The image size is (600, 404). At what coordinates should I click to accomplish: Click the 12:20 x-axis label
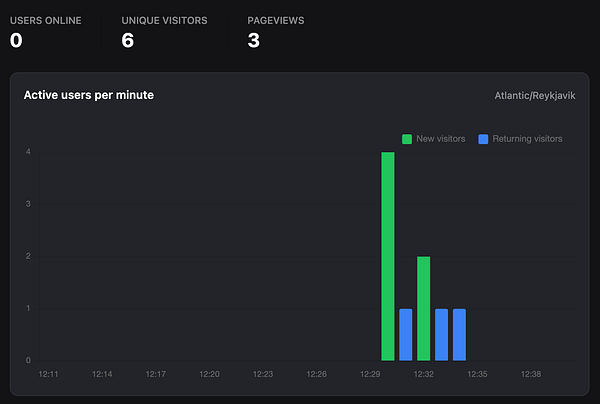tap(209, 374)
